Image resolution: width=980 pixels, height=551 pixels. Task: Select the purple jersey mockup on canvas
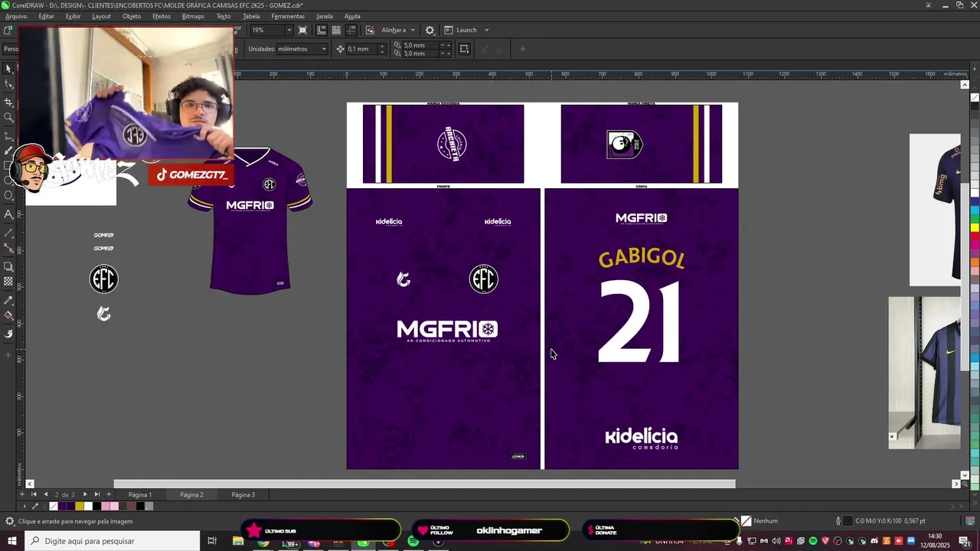pos(250,221)
